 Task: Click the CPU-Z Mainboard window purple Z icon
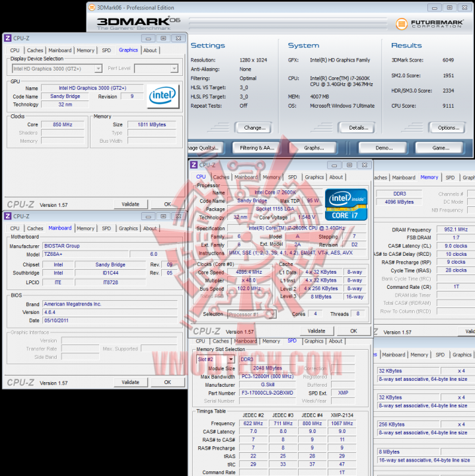click(7, 216)
